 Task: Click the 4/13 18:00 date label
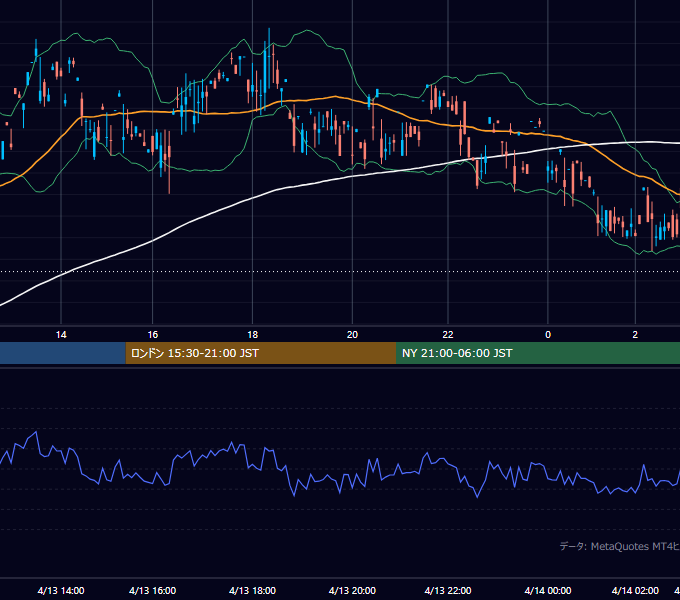click(x=252, y=590)
